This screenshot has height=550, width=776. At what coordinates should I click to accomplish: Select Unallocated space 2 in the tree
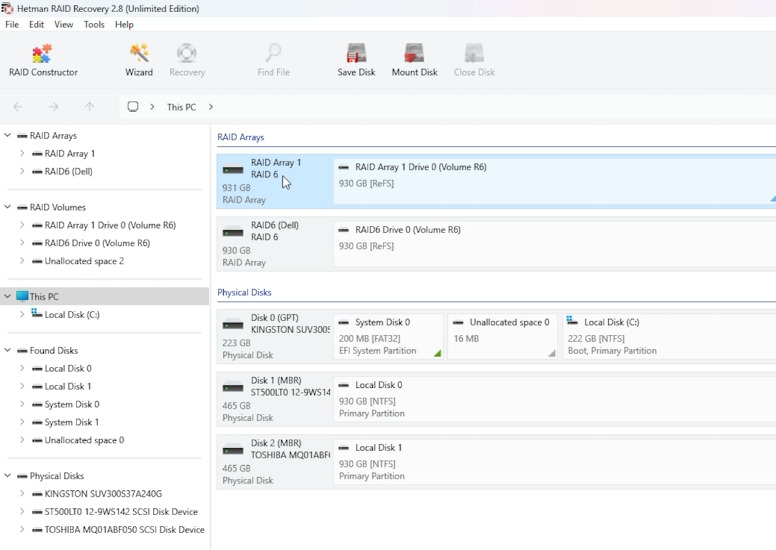click(x=84, y=261)
